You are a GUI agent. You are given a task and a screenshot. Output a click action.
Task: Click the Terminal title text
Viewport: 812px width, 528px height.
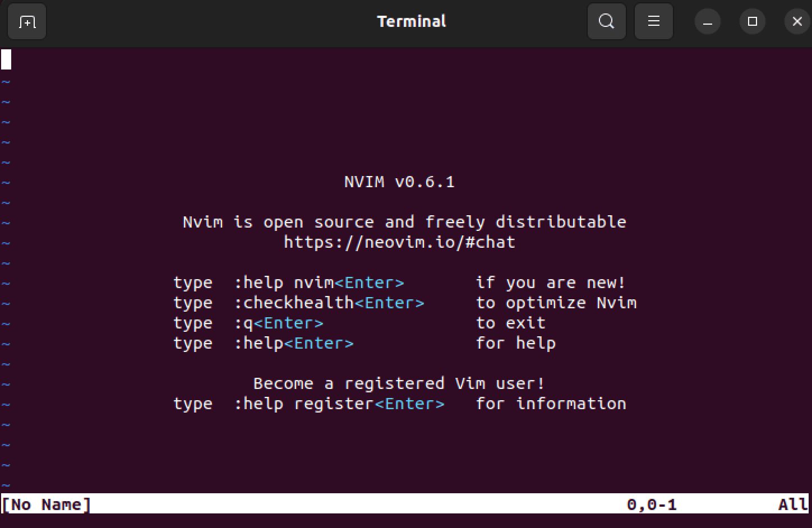click(412, 21)
